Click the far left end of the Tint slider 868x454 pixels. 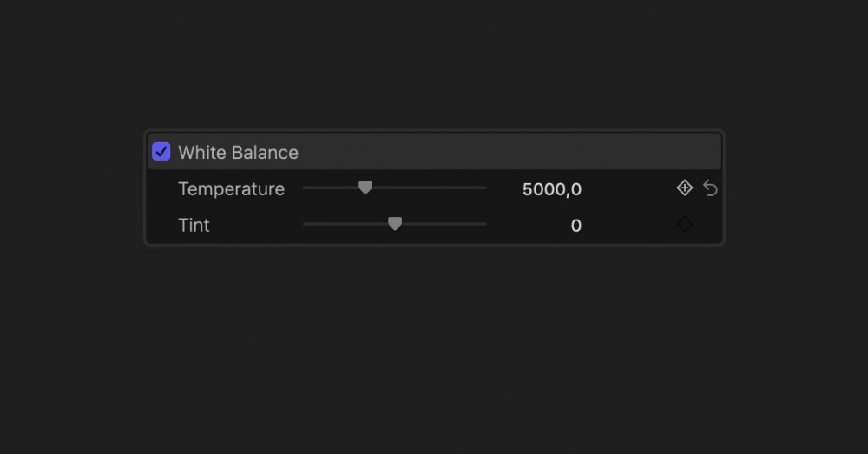click(305, 224)
